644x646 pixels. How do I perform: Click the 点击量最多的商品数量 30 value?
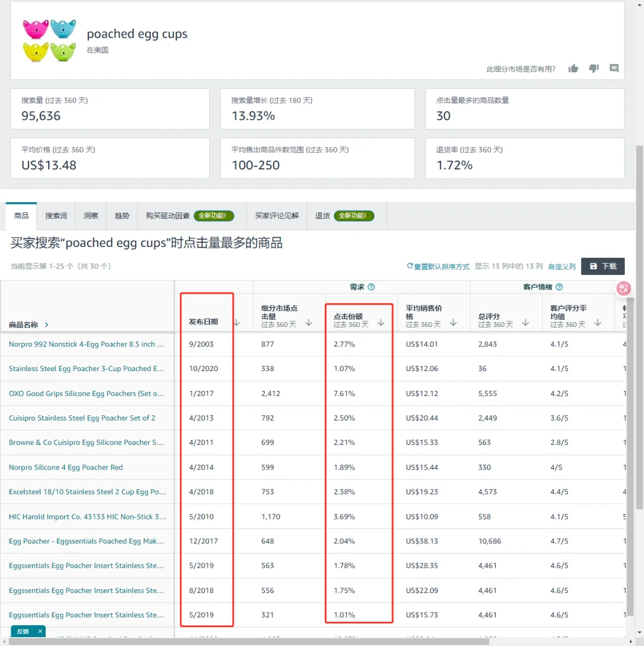point(443,116)
